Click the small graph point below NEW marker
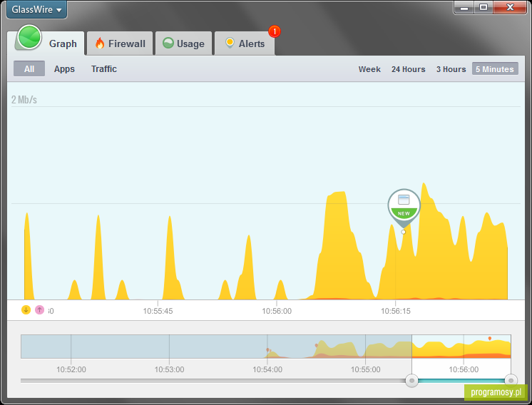This screenshot has width=532, height=405. 404,232
